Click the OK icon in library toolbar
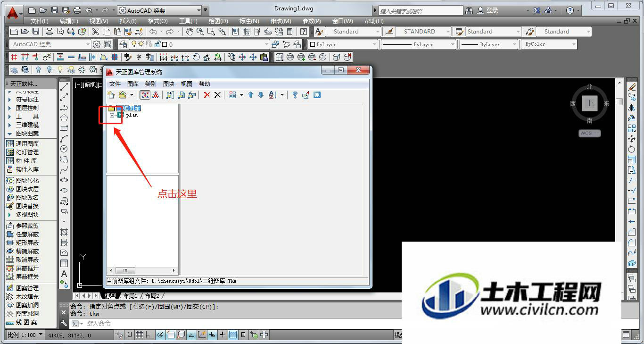Screen dimensions: 644x344 click(317, 95)
